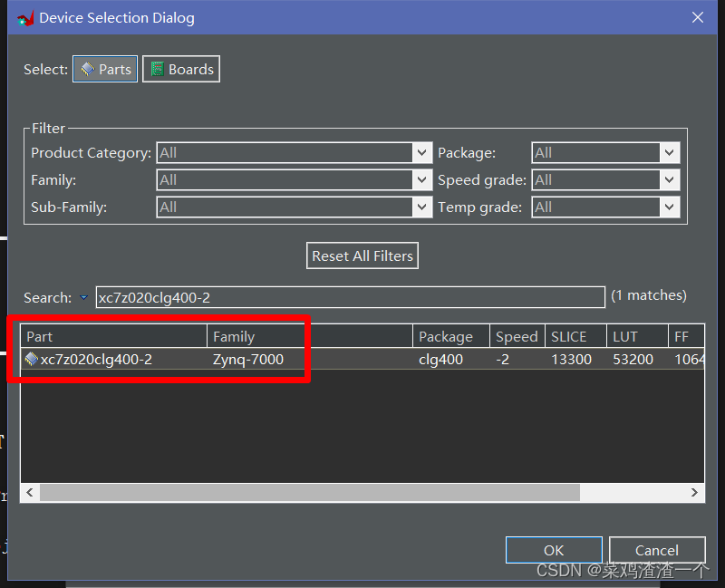Viewport: 725px width, 588px height.
Task: Select the Parts toggle button
Action: [x=105, y=70]
